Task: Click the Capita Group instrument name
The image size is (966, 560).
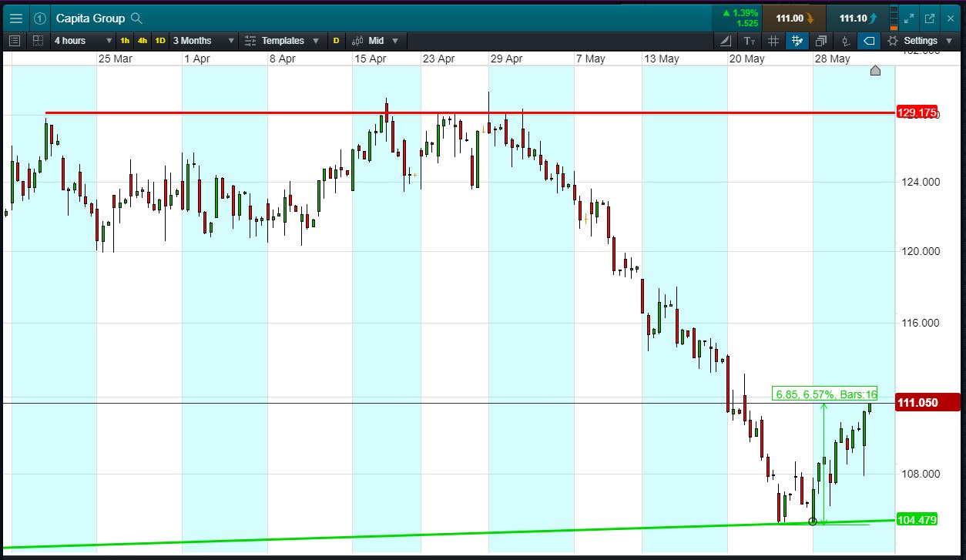Action: pos(92,18)
